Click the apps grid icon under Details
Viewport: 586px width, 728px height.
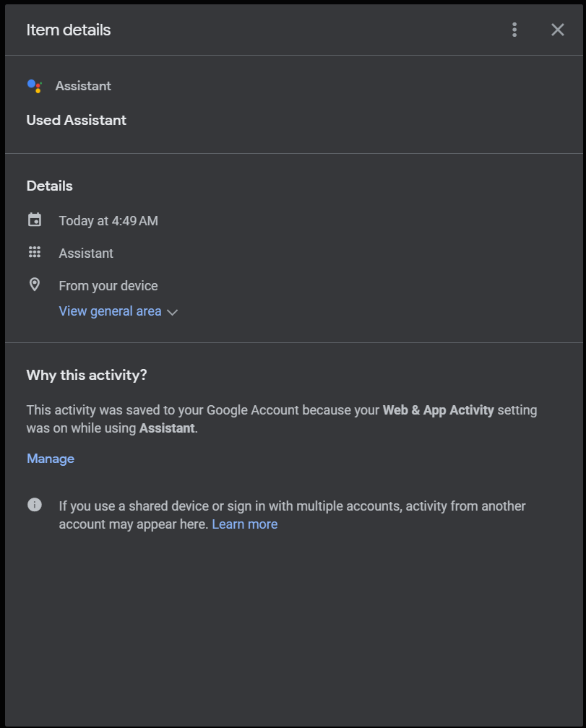(35, 253)
